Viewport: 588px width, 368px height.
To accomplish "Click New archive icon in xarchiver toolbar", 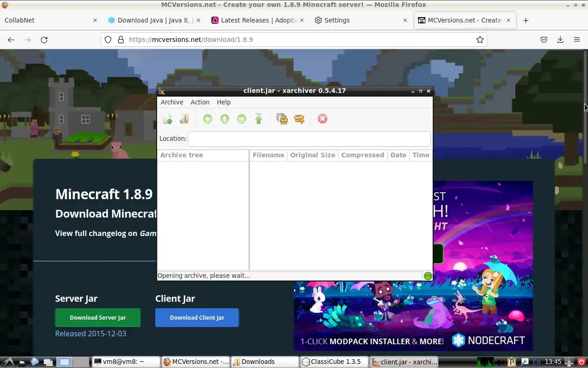I will (x=168, y=119).
